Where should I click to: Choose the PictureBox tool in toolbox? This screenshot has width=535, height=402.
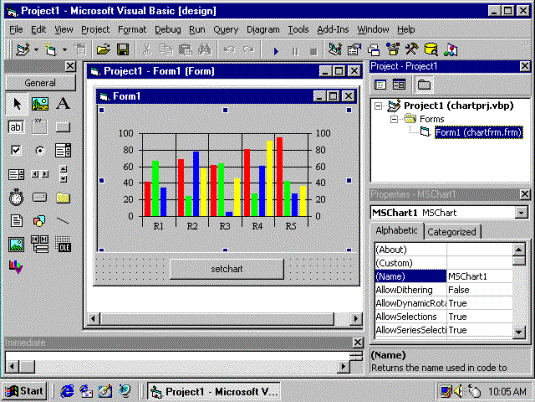[x=40, y=103]
